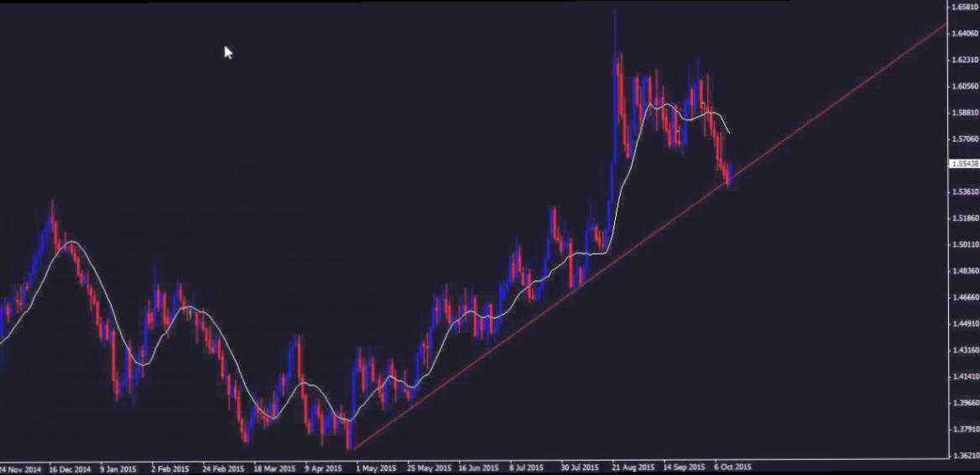Click the 1.65810 price axis label

(967, 7)
